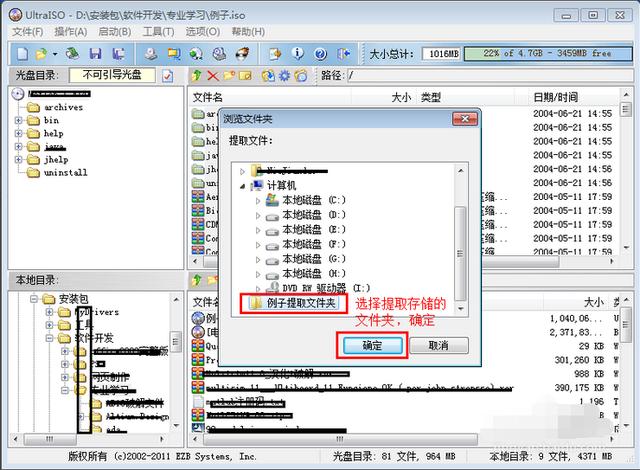Click the find files folder toolbar icon
This screenshot has width=640, height=470.
click(275, 53)
